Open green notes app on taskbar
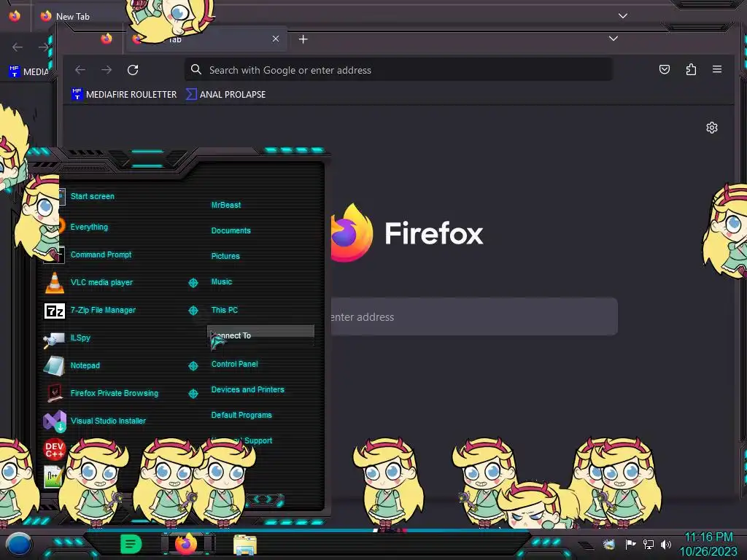Screen dimensions: 747x560 pos(131,544)
